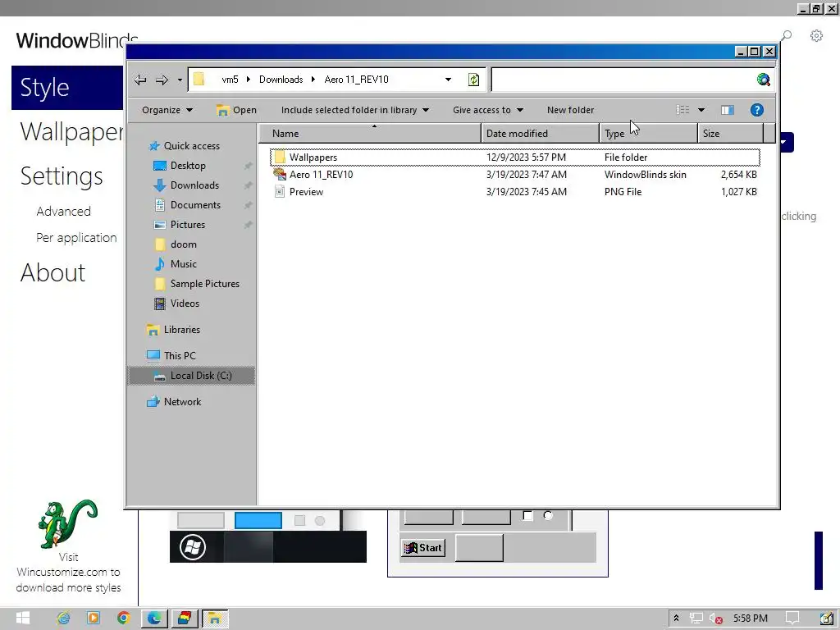Open Include selected folder in library menu
The height and width of the screenshot is (630, 840).
[x=354, y=110]
